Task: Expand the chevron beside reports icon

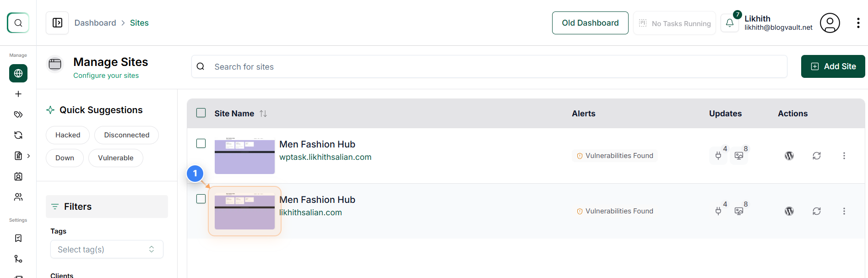Action: tap(28, 156)
